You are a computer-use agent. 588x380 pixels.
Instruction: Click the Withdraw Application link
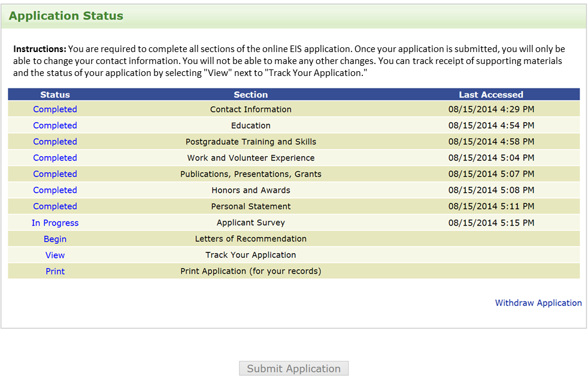tap(538, 303)
